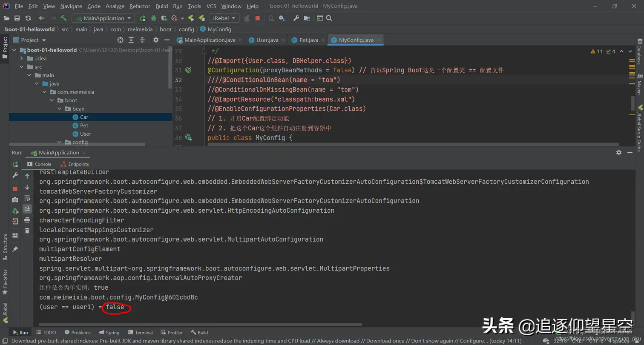Open Project panel gear options

click(156, 40)
